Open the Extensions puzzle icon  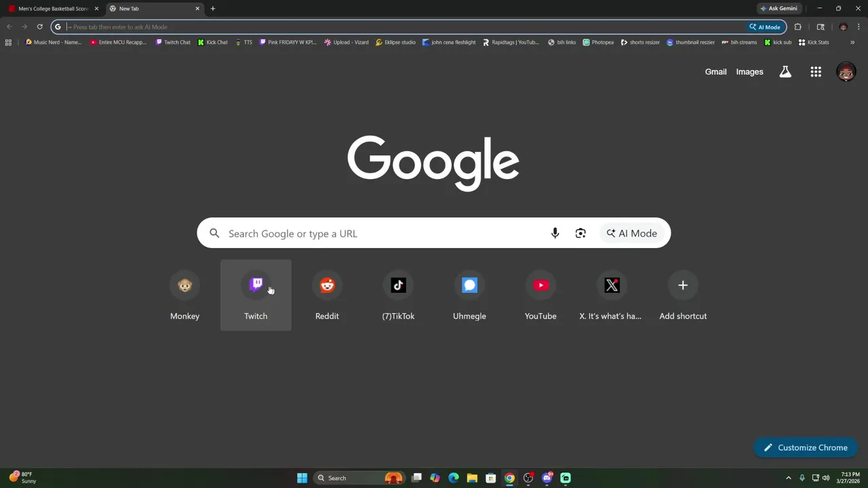(797, 27)
